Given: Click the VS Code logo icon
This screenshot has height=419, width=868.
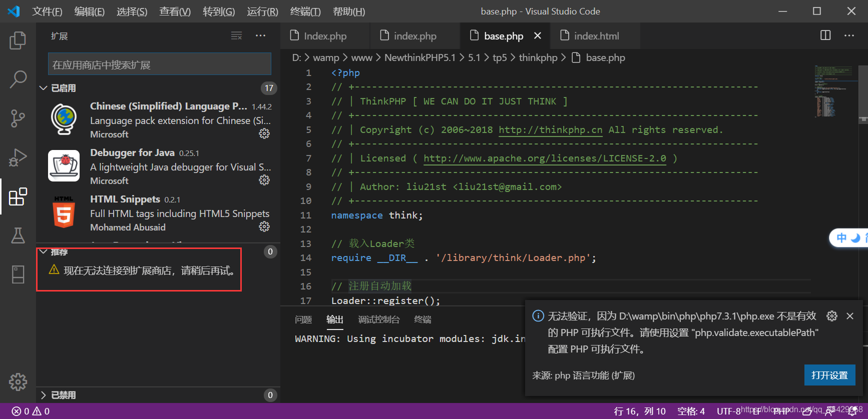Looking at the screenshot, I should pos(14,11).
